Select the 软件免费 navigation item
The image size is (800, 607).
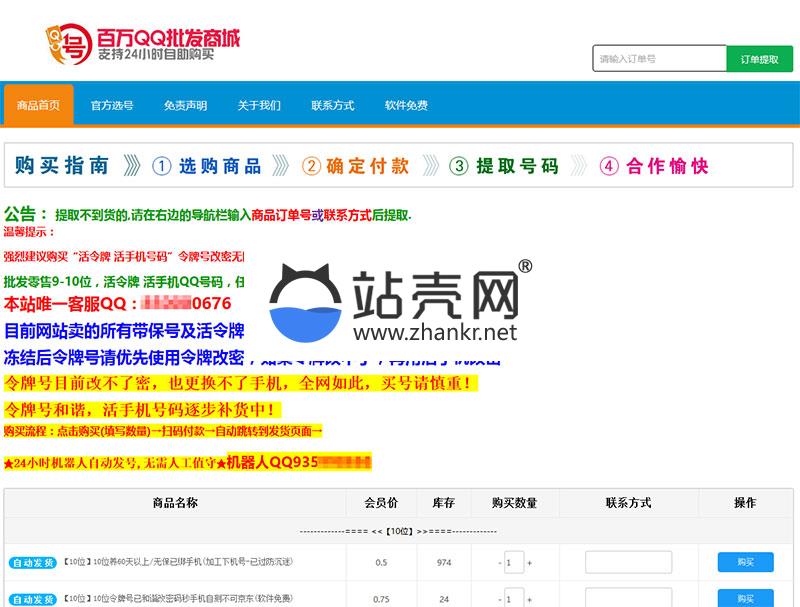(406, 105)
